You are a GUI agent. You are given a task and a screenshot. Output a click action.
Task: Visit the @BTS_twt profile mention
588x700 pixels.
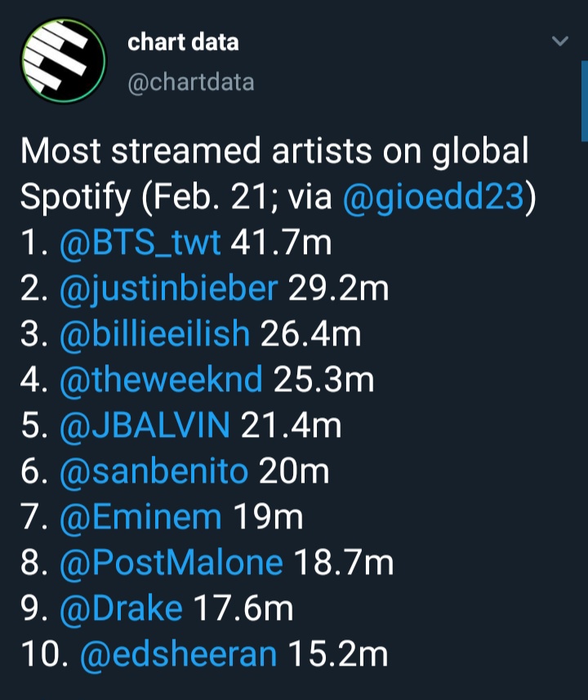(141, 243)
